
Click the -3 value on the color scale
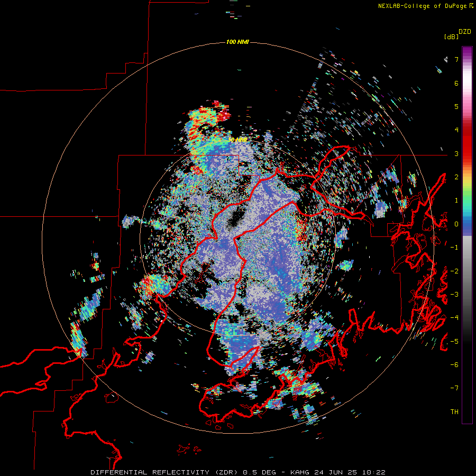click(x=454, y=295)
